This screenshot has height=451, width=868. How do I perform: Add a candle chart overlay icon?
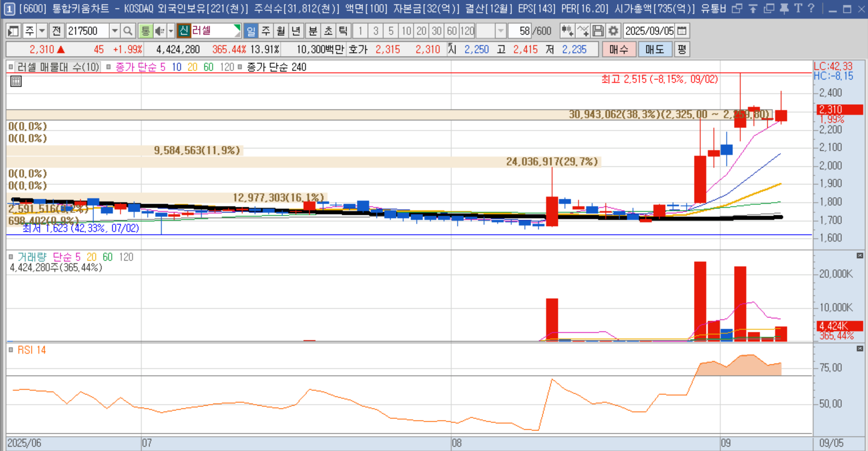(567, 31)
